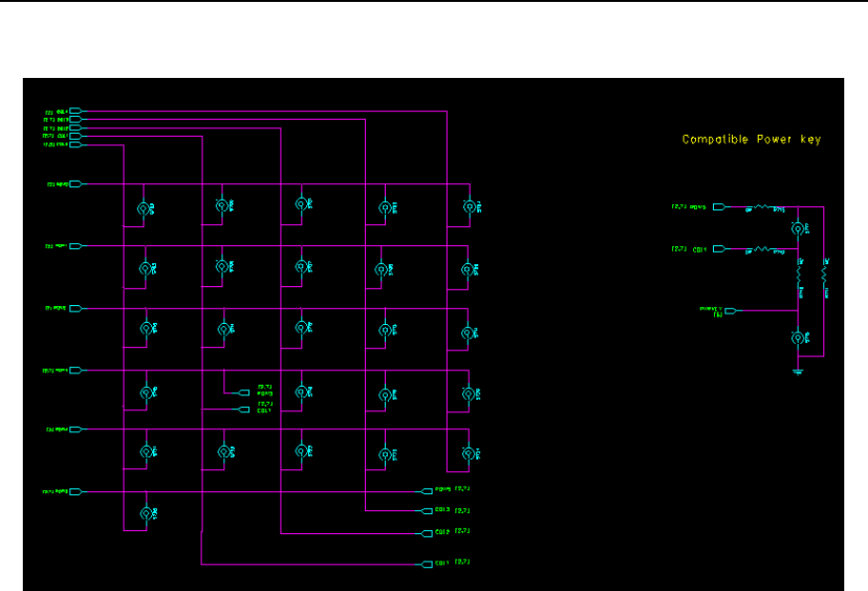Select the ROW2 input port symbol on the left
868x591 pixels.
[75, 309]
